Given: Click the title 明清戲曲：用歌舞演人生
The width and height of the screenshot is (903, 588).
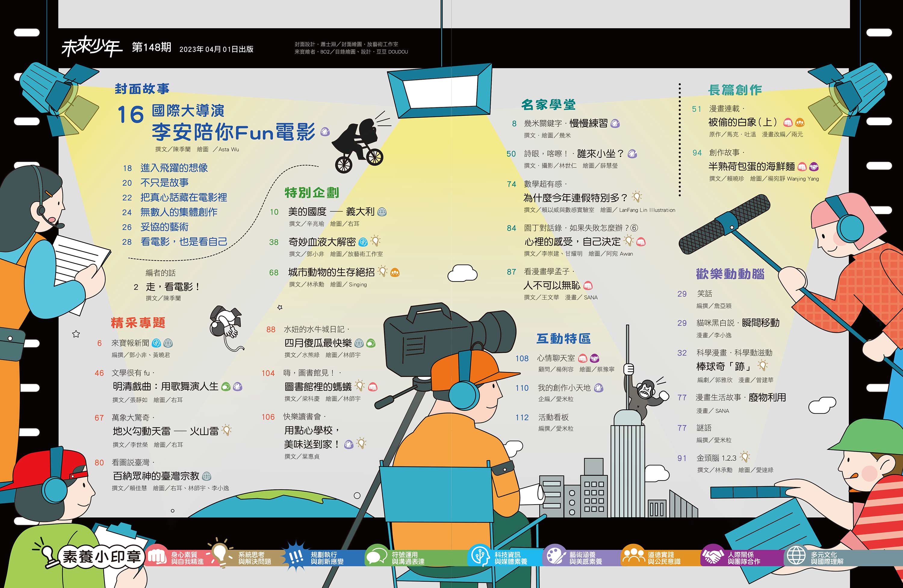Looking at the screenshot, I should tap(166, 387).
